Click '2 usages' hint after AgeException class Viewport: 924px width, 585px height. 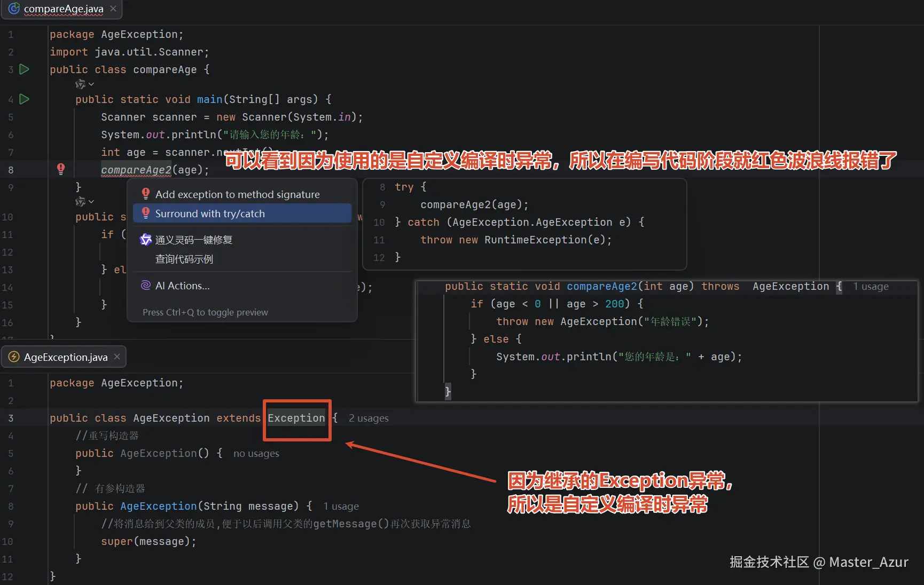pyautogui.click(x=369, y=418)
